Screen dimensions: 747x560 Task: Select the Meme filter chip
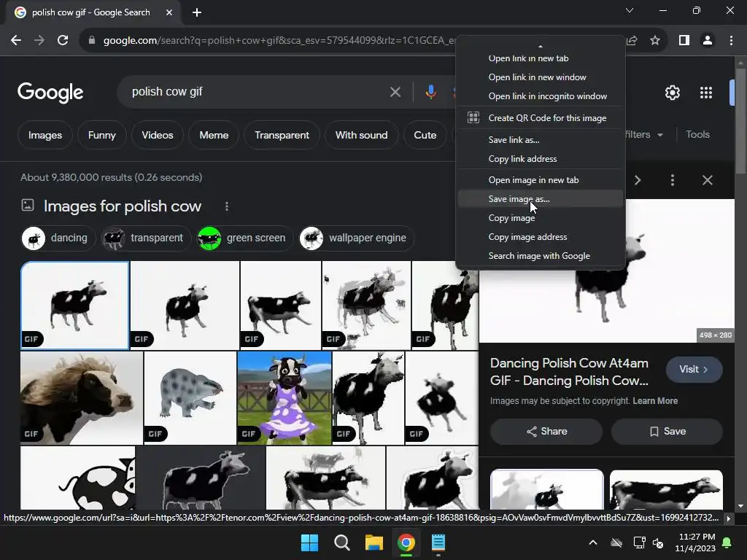coord(214,135)
